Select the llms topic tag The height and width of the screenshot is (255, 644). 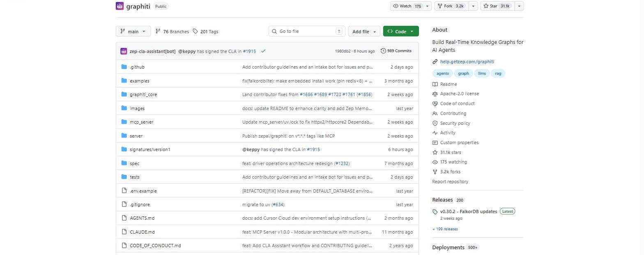click(x=482, y=74)
